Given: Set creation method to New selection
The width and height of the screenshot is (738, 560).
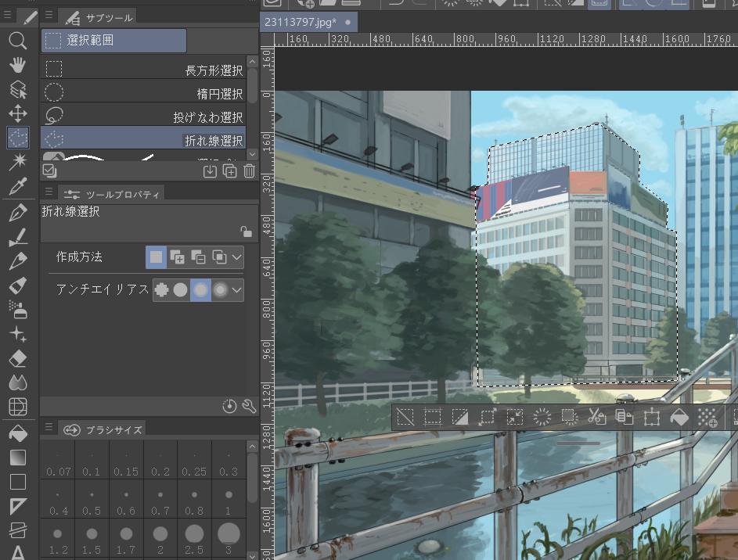Looking at the screenshot, I should 156,257.
